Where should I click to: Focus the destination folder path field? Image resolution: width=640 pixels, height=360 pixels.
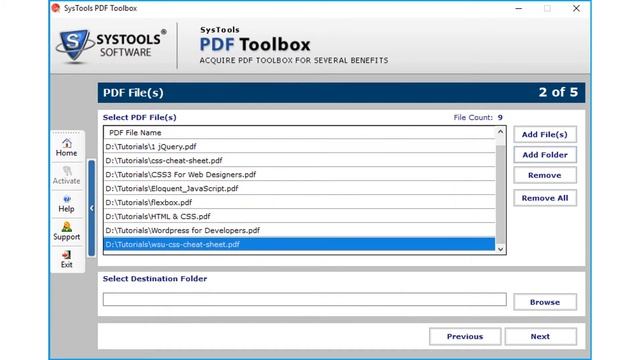(304, 299)
